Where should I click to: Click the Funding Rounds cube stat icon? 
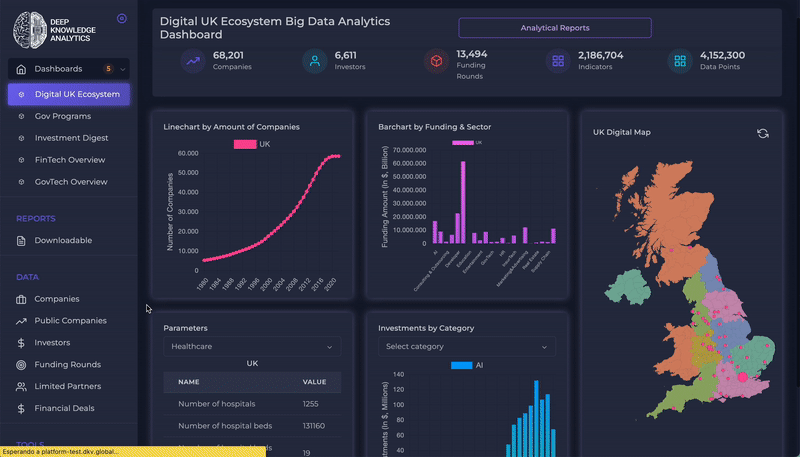tap(436, 61)
